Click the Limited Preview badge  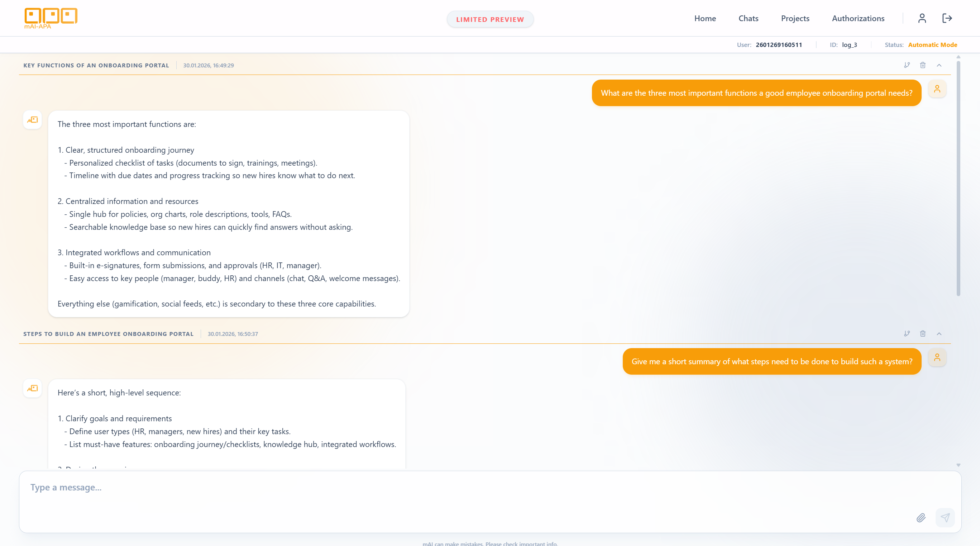(x=490, y=19)
